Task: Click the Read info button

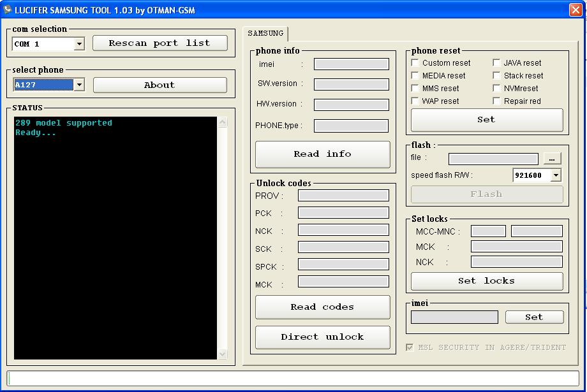Action: pos(323,154)
